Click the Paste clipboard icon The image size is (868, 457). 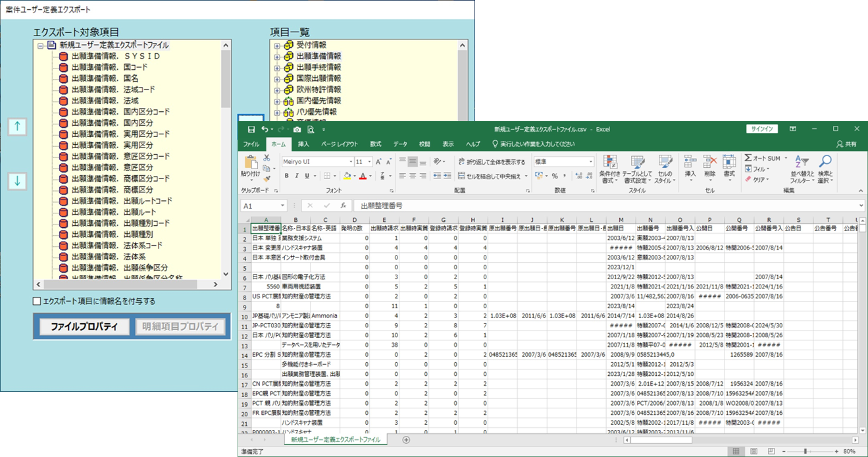[x=251, y=162]
